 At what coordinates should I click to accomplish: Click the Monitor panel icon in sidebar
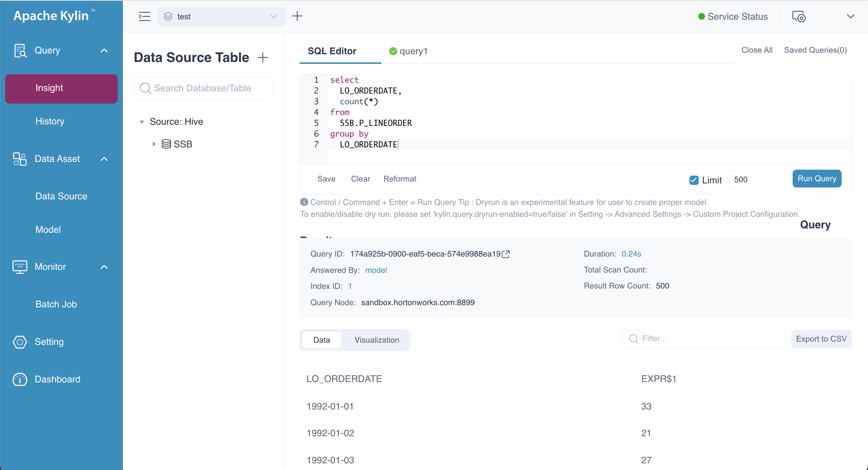[20, 267]
